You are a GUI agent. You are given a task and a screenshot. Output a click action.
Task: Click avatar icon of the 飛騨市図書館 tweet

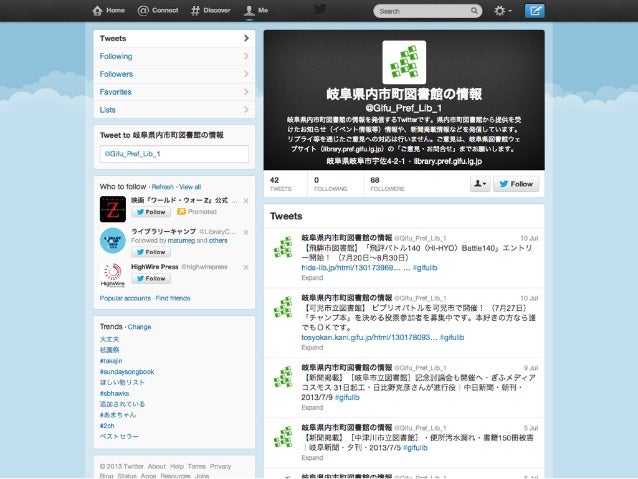(283, 247)
